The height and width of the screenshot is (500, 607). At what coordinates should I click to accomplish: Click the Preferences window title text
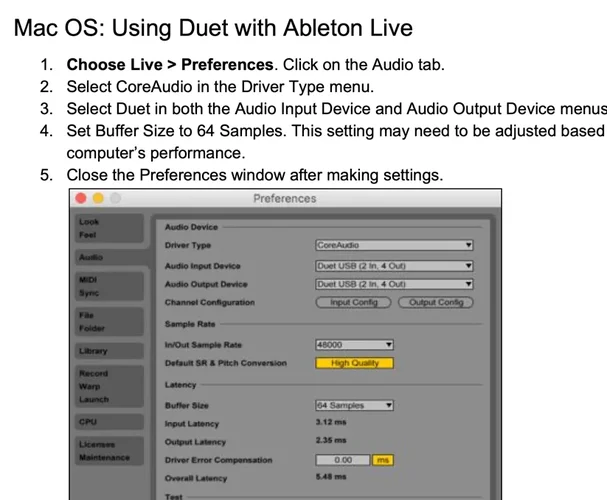pos(285,199)
